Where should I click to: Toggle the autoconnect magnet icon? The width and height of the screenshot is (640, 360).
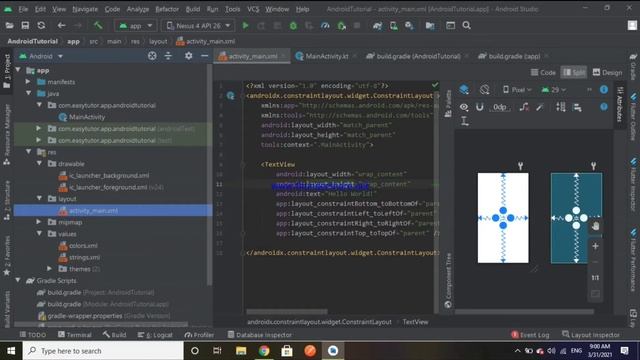tap(480, 107)
